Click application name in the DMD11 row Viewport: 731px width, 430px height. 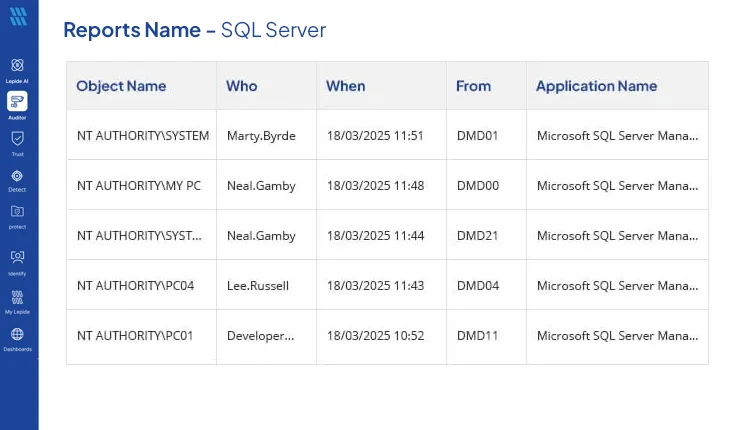pos(618,335)
